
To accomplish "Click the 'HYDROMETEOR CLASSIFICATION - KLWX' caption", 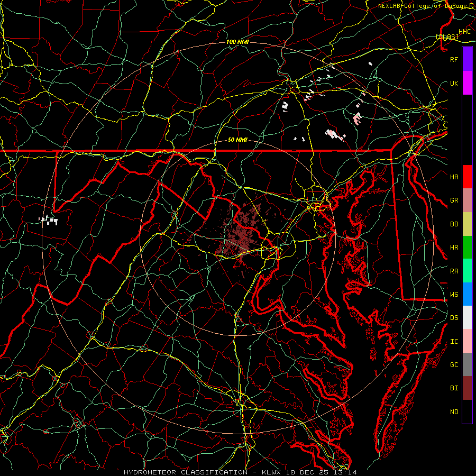I will point(203,472).
